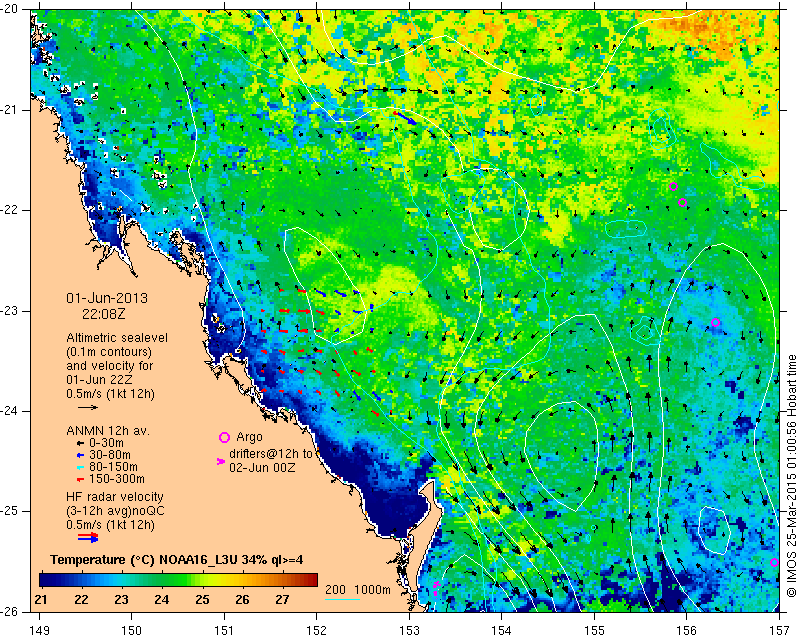Click the colorbar tick label '27'
The height and width of the screenshot is (640, 800).
pyautogui.click(x=282, y=599)
